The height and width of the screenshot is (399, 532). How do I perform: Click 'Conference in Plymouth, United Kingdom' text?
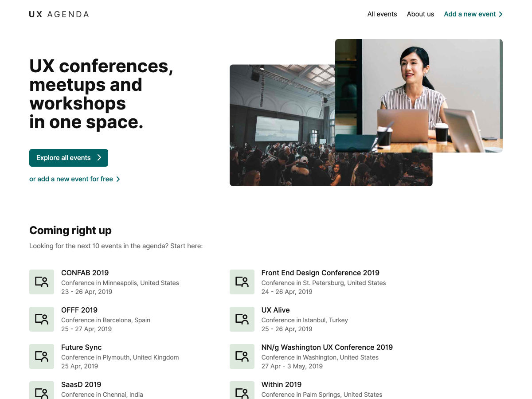pyautogui.click(x=120, y=357)
